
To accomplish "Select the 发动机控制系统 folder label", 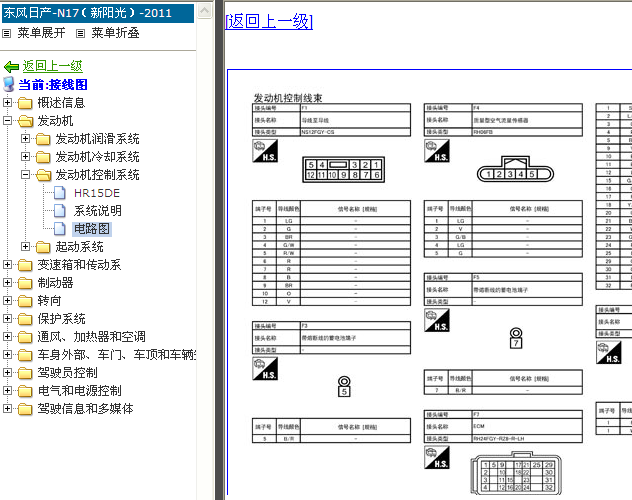I will click(97, 175).
